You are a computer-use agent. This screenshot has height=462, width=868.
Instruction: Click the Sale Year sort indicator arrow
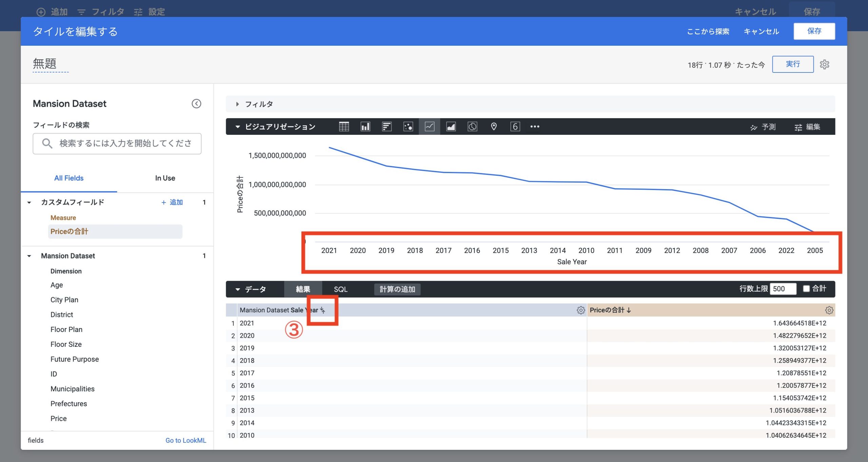[322, 310]
